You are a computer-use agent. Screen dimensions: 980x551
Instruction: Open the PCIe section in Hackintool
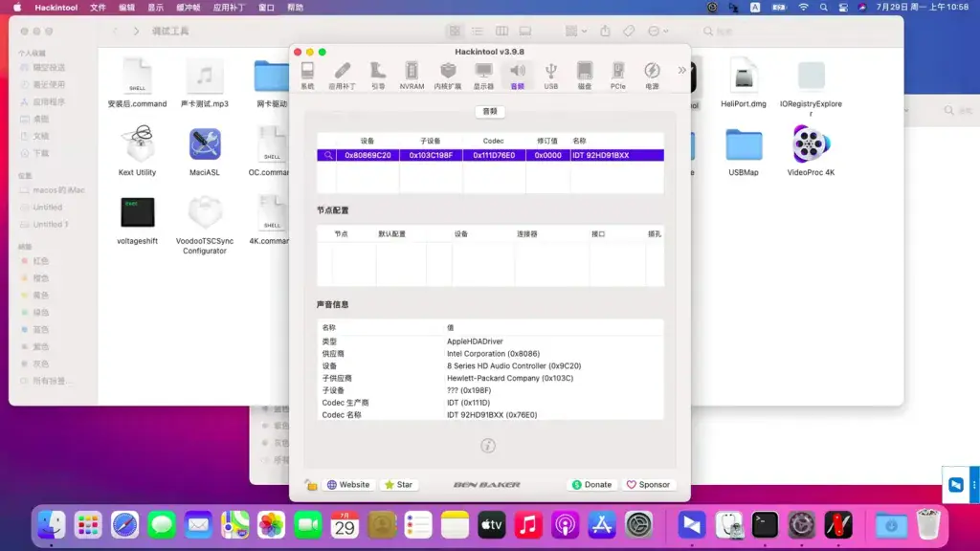pos(617,77)
